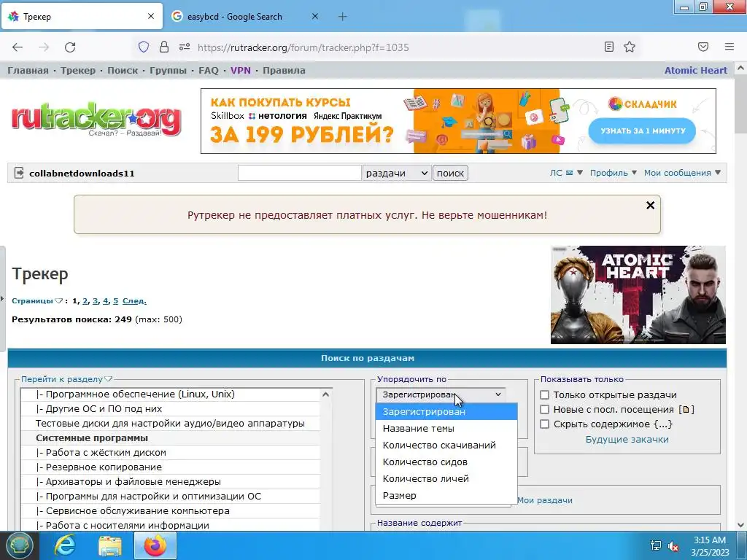The image size is (747, 560).
Task: Click the Atomic Heart top link
Action: (696, 71)
